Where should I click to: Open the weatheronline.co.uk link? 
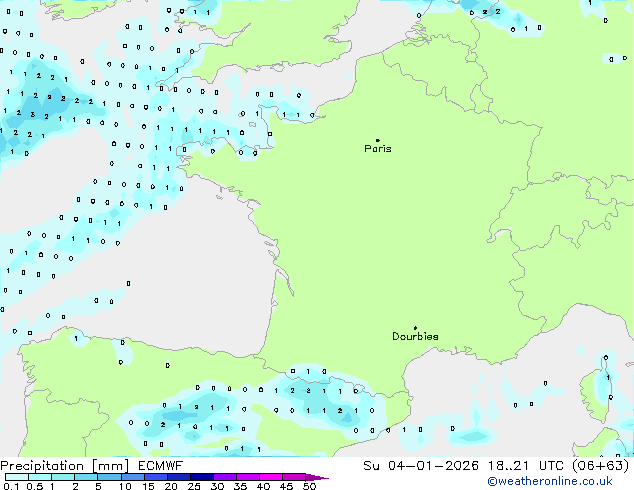click(549, 482)
